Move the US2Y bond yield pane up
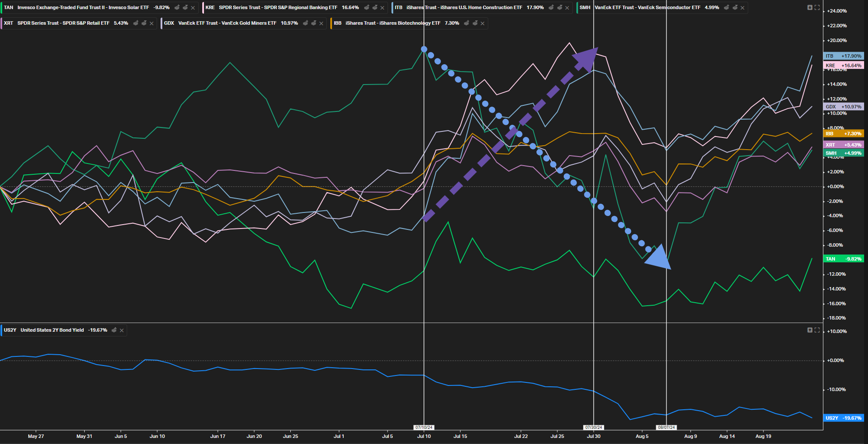 [810, 330]
